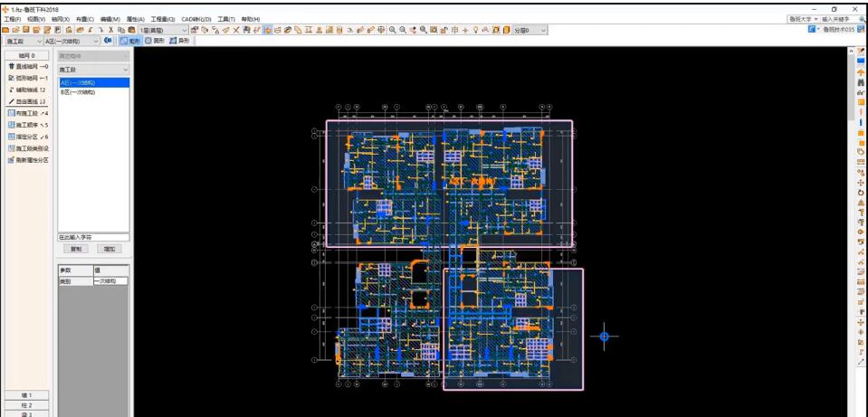Click the undo arrow icon
The height and width of the screenshot is (417, 868).
coord(91,30)
